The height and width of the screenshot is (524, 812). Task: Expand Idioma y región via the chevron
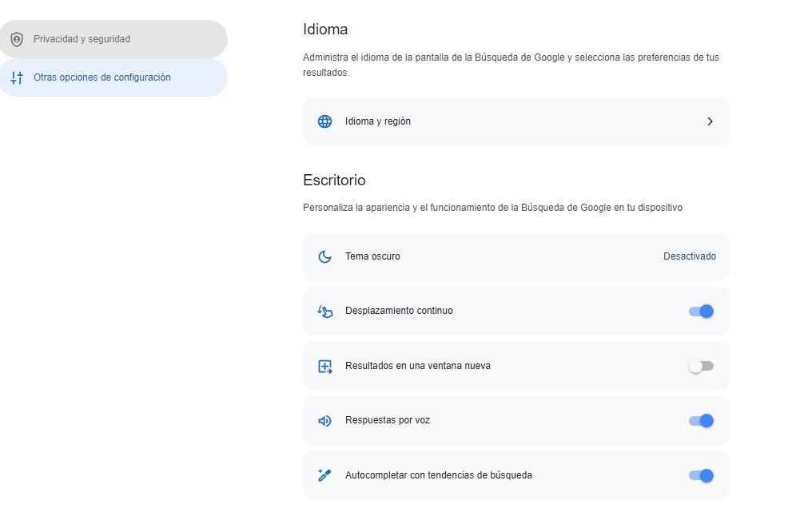[x=710, y=121]
